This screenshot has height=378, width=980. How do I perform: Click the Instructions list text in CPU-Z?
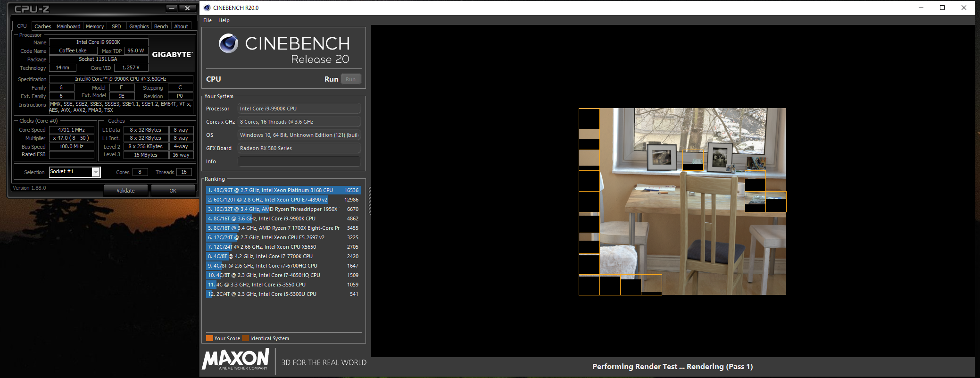pos(121,107)
